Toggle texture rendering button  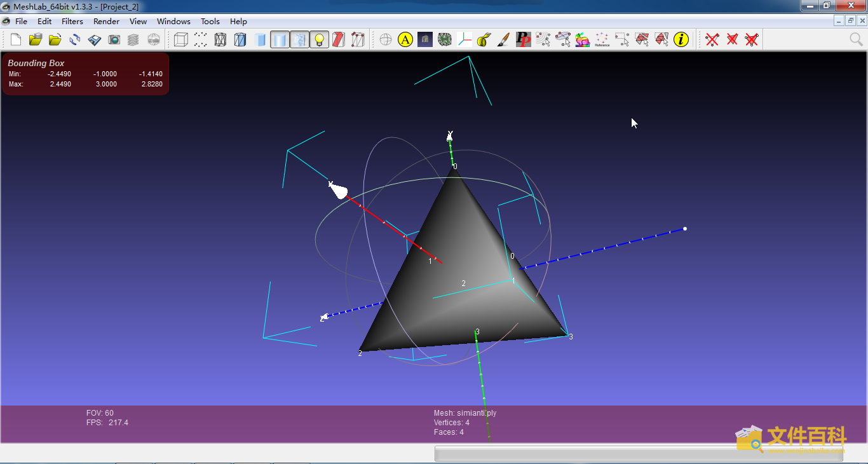299,40
